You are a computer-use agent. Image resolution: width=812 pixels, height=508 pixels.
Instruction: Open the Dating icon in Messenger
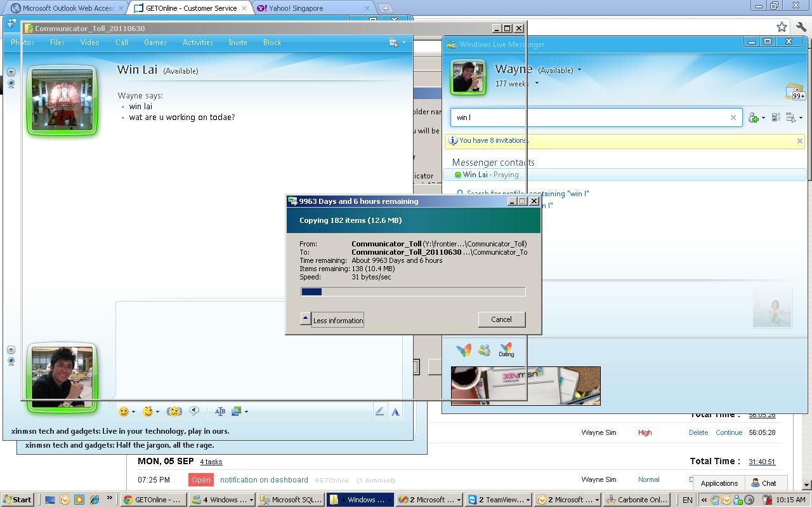[506, 350]
